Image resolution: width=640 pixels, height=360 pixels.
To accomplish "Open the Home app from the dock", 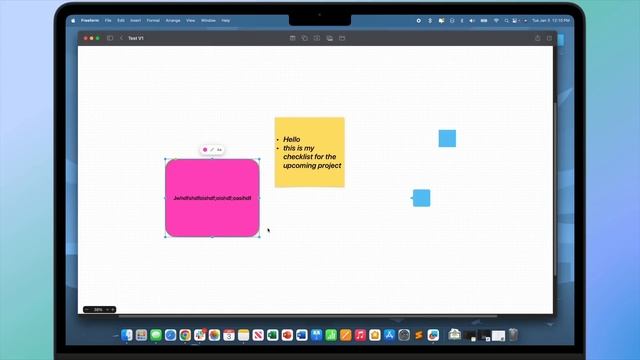I will [x=375, y=335].
